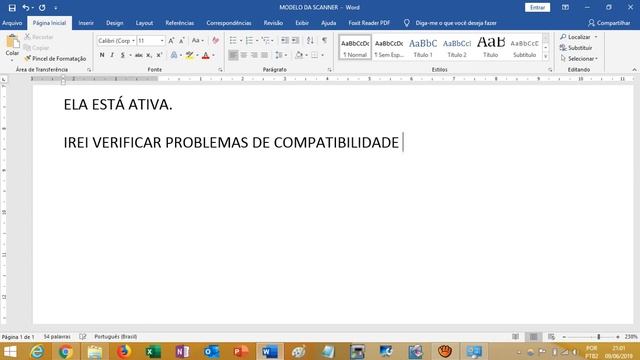
Task: Toggle italic (I) formatting
Action: tap(112, 55)
